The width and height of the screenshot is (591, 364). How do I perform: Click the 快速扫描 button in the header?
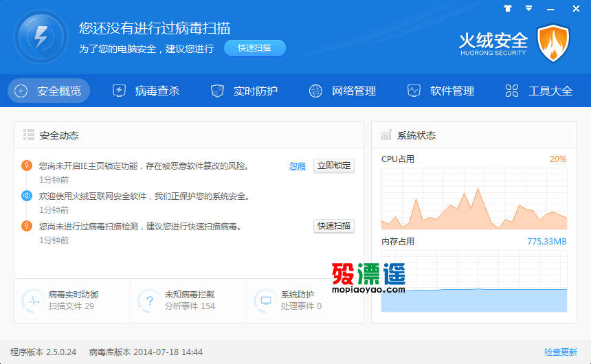click(254, 48)
